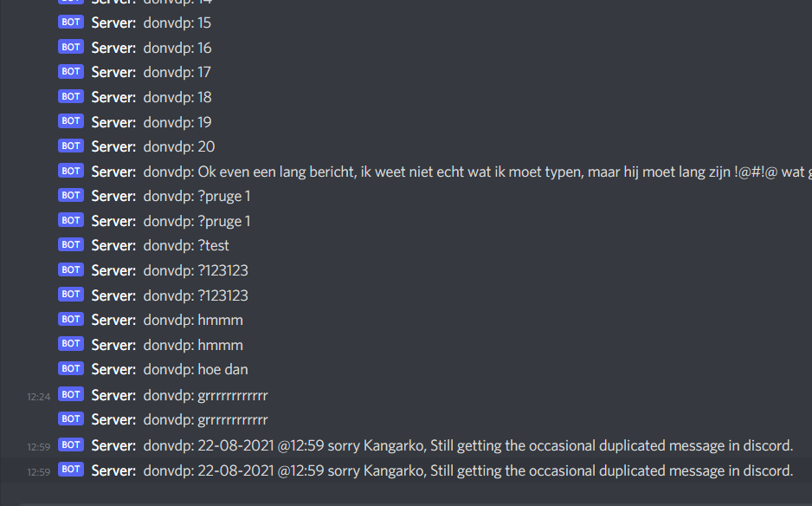Click the Server username beside "donvdp: 17"
Image resolution: width=812 pixels, height=506 pixels.
[112, 72]
